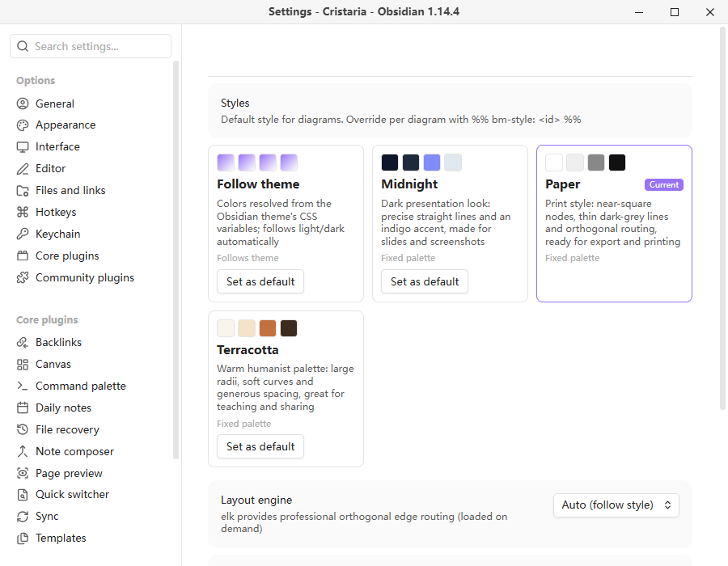Click the sidebar vertical scrollbar
Screen dimensions: 728x566
coord(176,260)
